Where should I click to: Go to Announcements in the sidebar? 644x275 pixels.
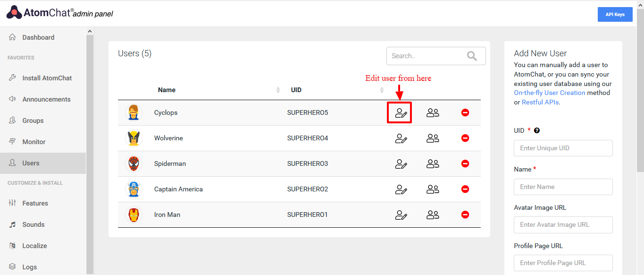pyautogui.click(x=46, y=99)
